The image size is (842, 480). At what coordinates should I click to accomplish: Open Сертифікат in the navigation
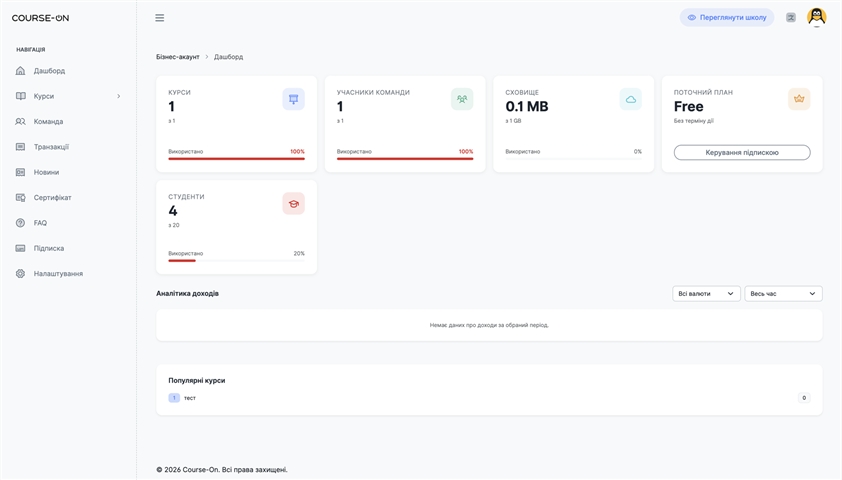click(x=53, y=198)
